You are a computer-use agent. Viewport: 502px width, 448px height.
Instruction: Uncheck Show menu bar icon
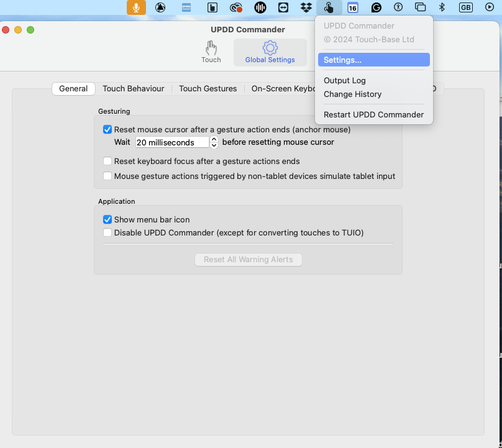pyautogui.click(x=107, y=219)
